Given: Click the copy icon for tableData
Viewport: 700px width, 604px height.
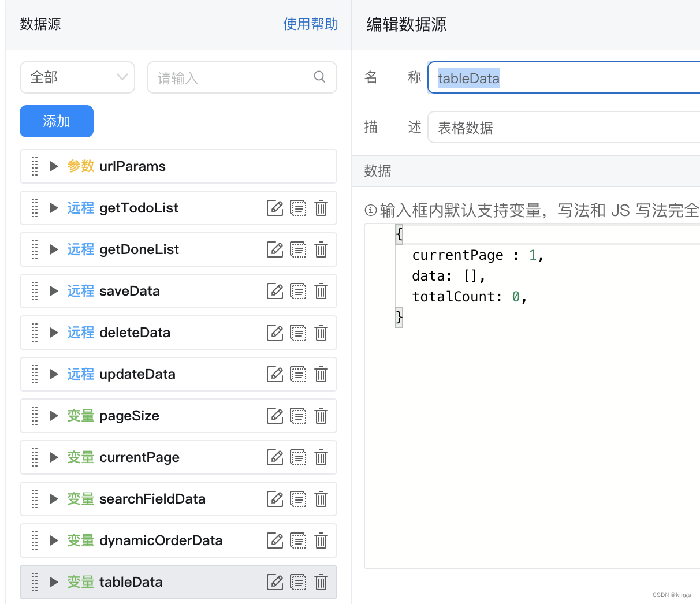Looking at the screenshot, I should pyautogui.click(x=298, y=582).
